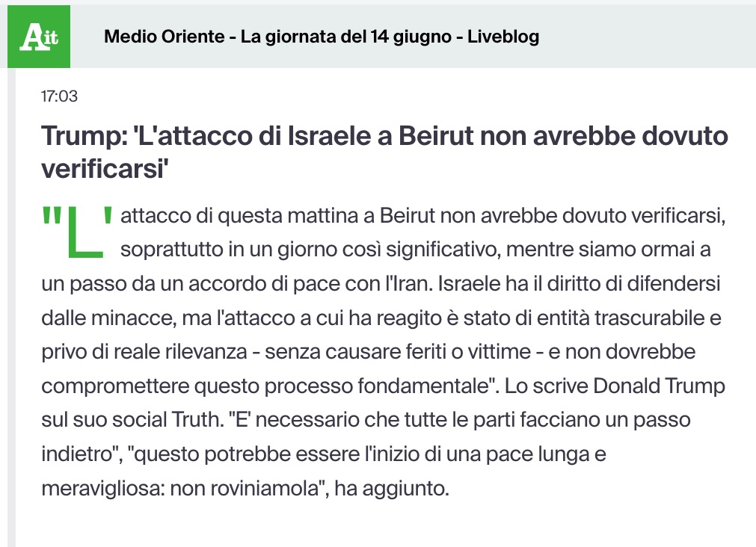This screenshot has height=547, width=756.
Task: Open the Trump Beirut attack headline
Action: [x=384, y=152]
